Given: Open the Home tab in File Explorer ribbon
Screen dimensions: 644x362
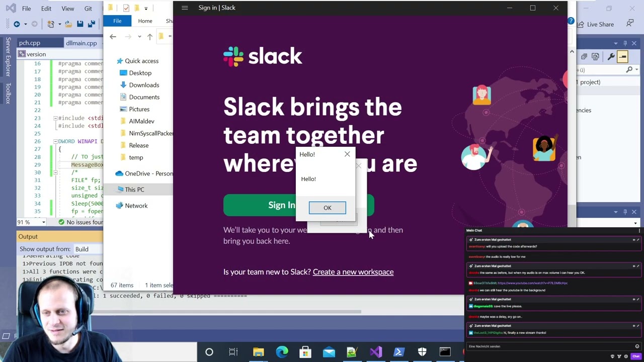Looking at the screenshot, I should tap(145, 21).
